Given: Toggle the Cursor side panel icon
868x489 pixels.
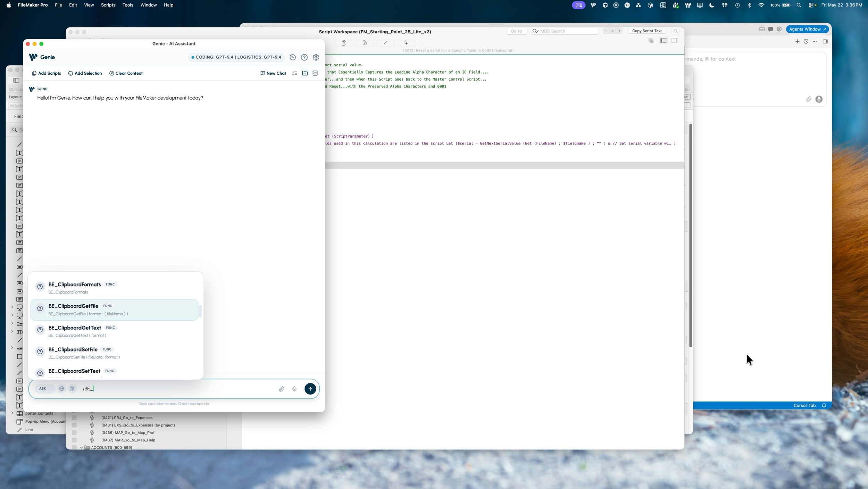Looking at the screenshot, I should click(x=825, y=41).
